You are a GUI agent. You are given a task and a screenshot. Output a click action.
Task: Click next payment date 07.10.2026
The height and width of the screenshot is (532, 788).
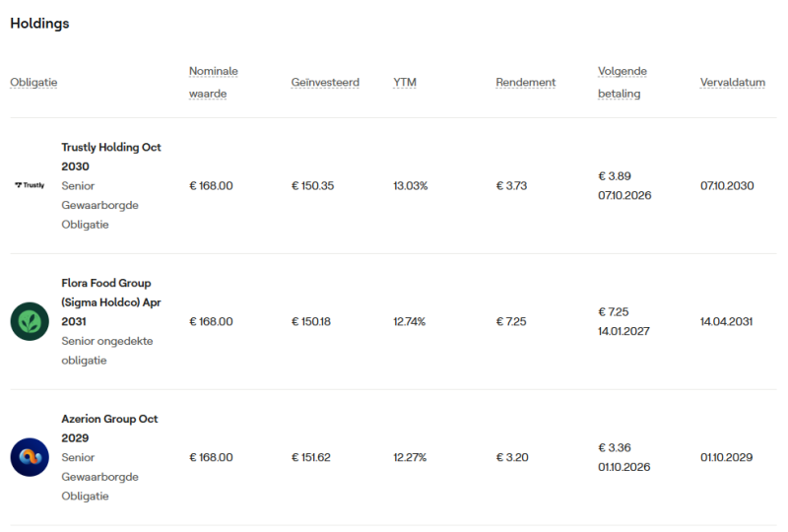[624, 195]
